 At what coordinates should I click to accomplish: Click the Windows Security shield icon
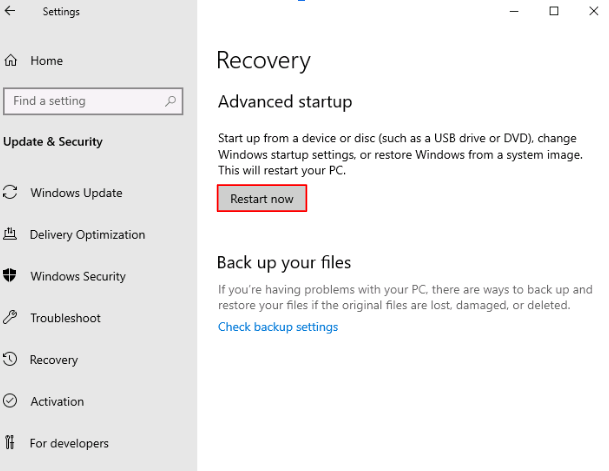[11, 276]
